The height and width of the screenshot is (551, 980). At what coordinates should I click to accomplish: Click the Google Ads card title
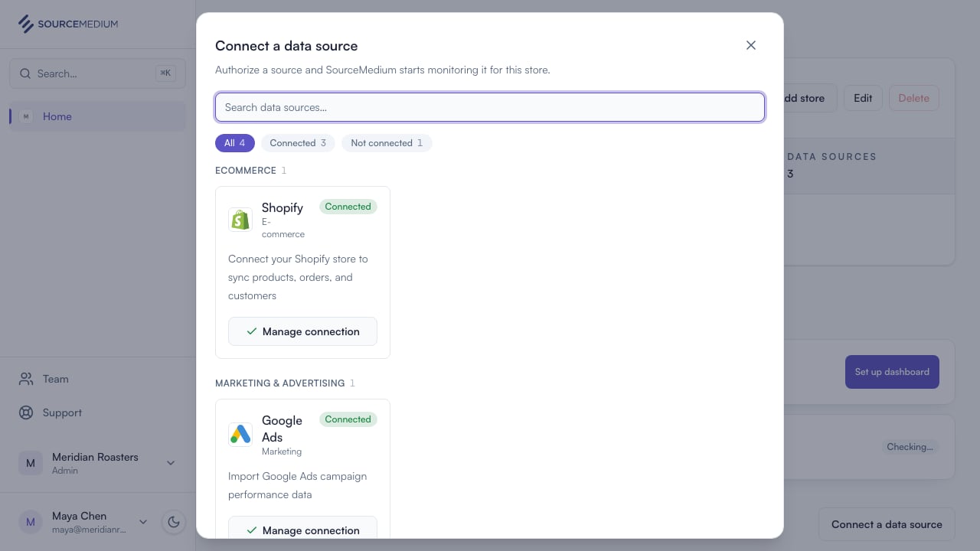(283, 429)
